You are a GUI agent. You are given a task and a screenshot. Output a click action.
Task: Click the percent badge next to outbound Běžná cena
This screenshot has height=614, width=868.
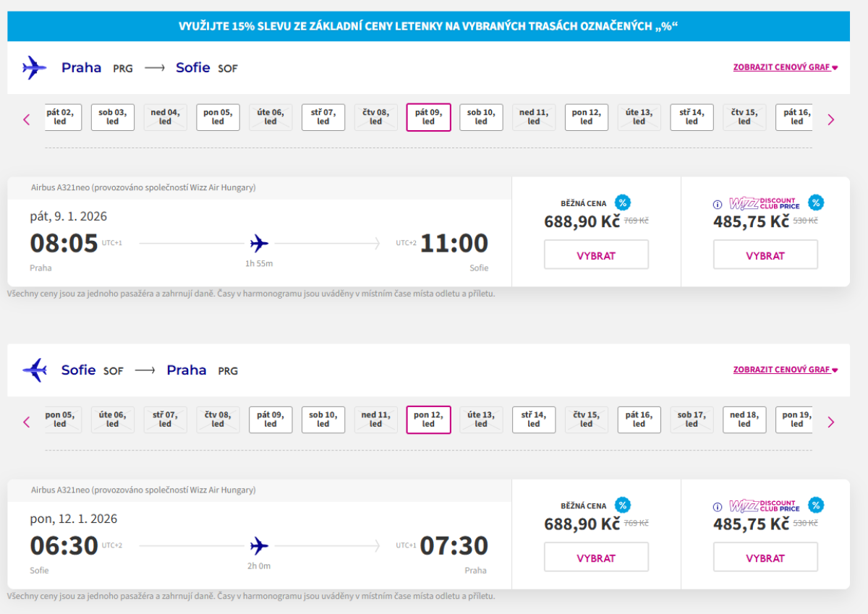(622, 203)
